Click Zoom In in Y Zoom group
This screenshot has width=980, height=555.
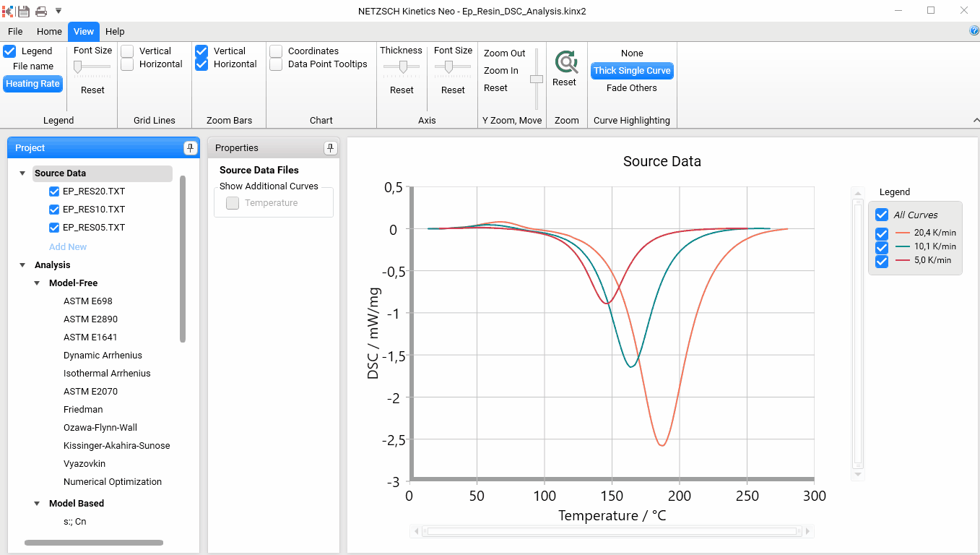click(501, 71)
